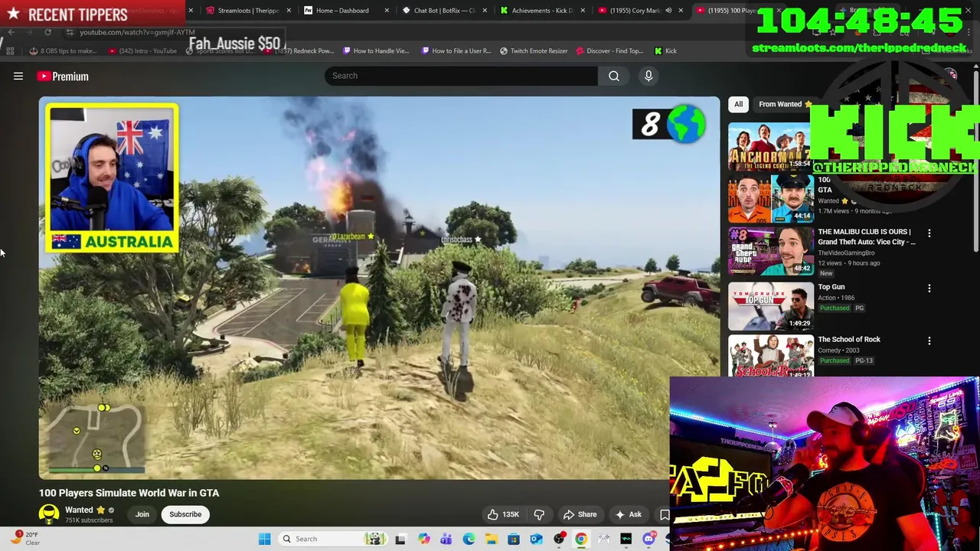Open Microsoft Teams taskbar icon
980x551 pixels.
pos(446,539)
